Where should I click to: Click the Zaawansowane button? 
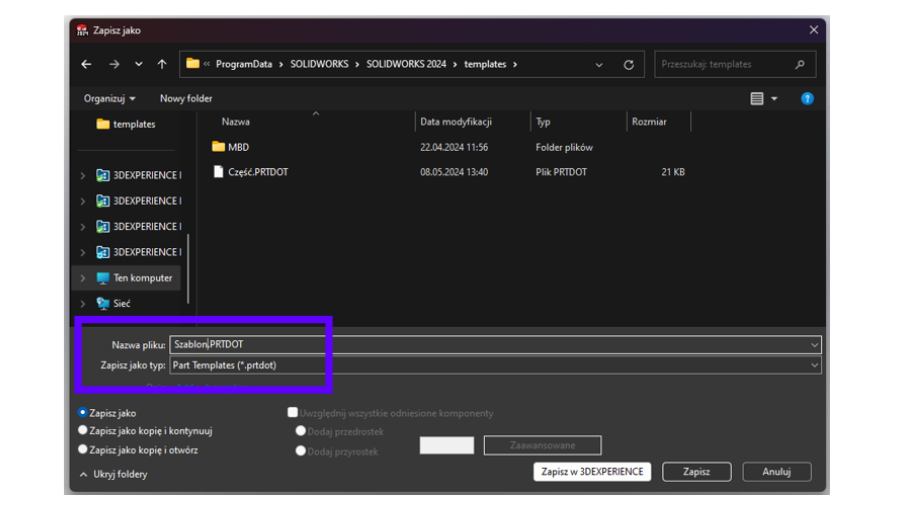[x=542, y=445]
